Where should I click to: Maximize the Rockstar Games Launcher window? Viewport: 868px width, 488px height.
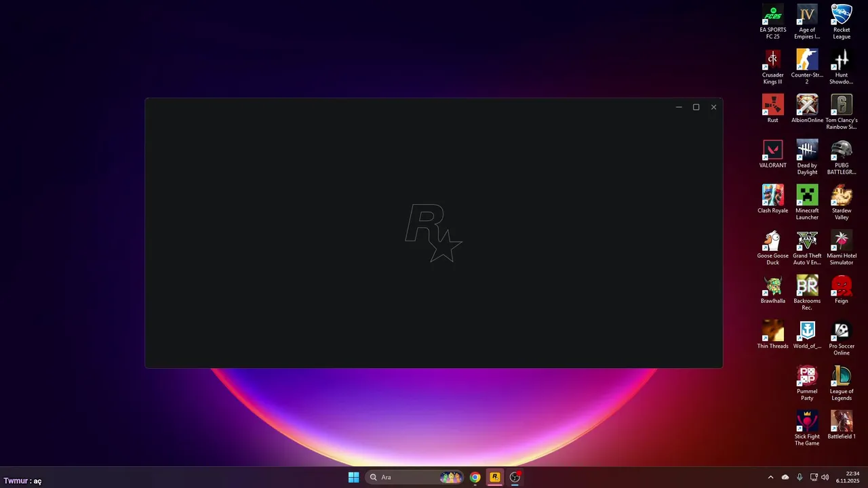696,107
